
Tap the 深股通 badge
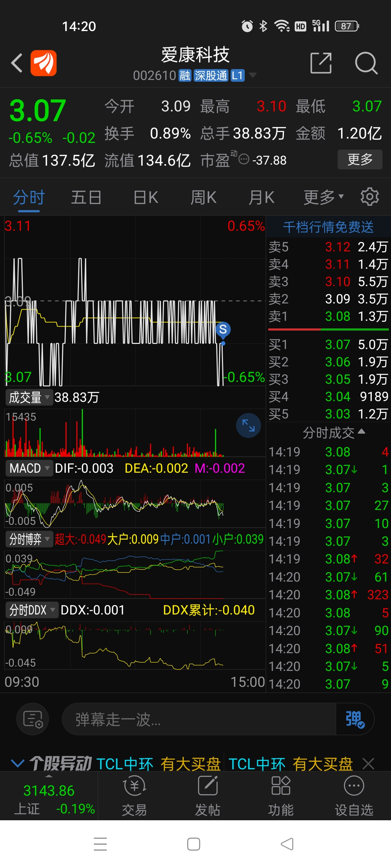(211, 76)
